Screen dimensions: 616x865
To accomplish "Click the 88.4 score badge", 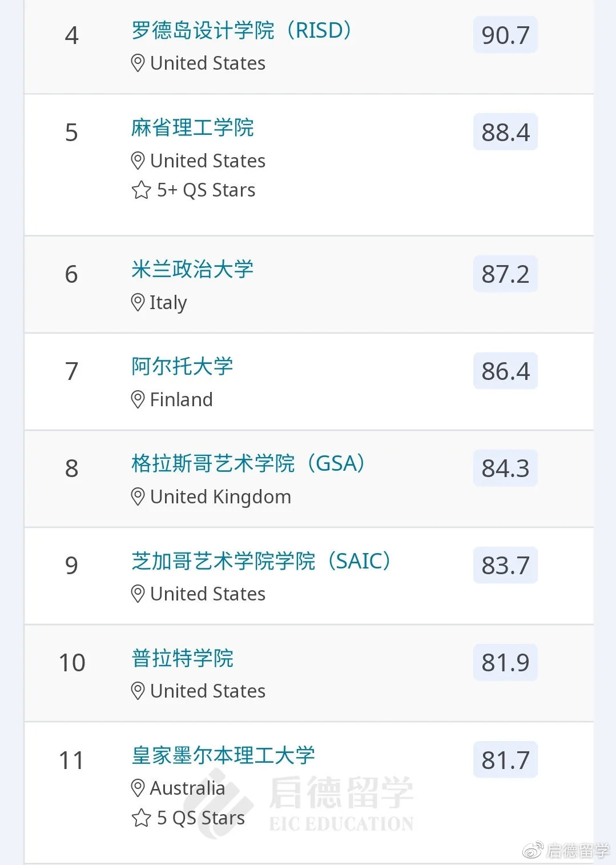I will point(505,132).
